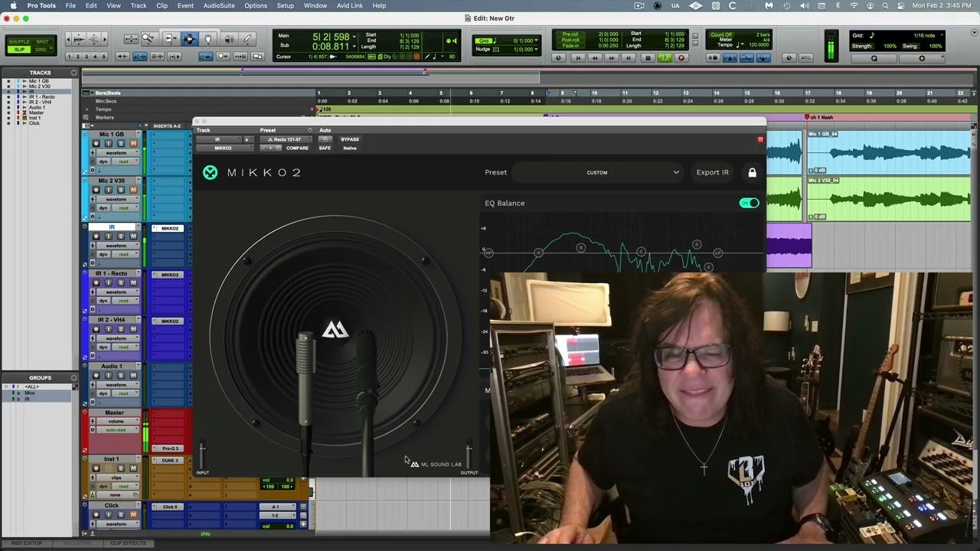The height and width of the screenshot is (551, 980).
Task: Click the Fast Forward transport button
Action: pos(612,57)
